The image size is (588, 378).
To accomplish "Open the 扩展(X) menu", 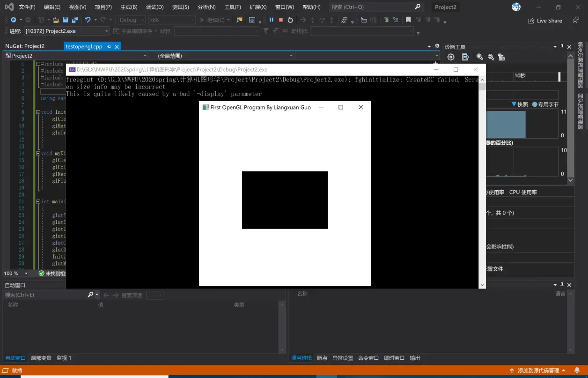I will coord(258,7).
